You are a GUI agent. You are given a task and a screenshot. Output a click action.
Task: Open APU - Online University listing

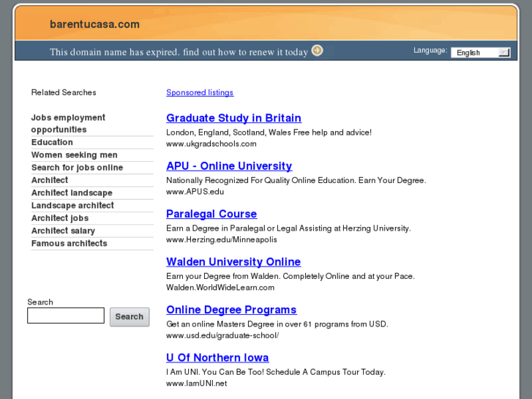point(229,165)
